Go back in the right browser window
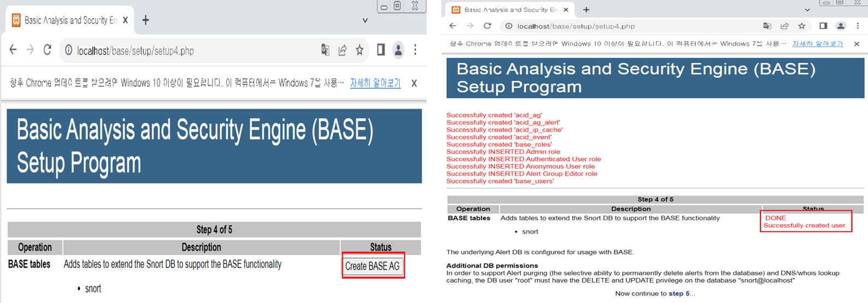Screen dimensions: 868x303 (x=453, y=26)
